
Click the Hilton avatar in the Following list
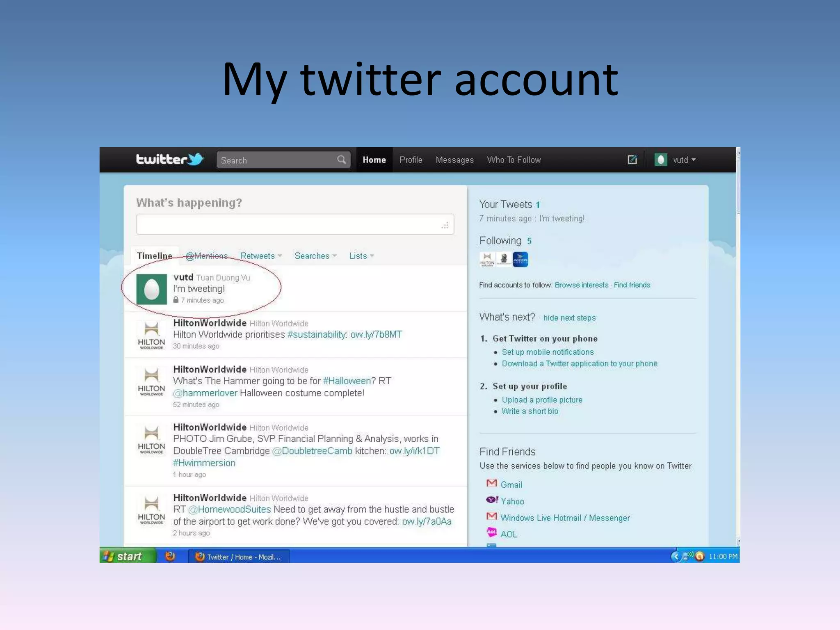coord(487,260)
